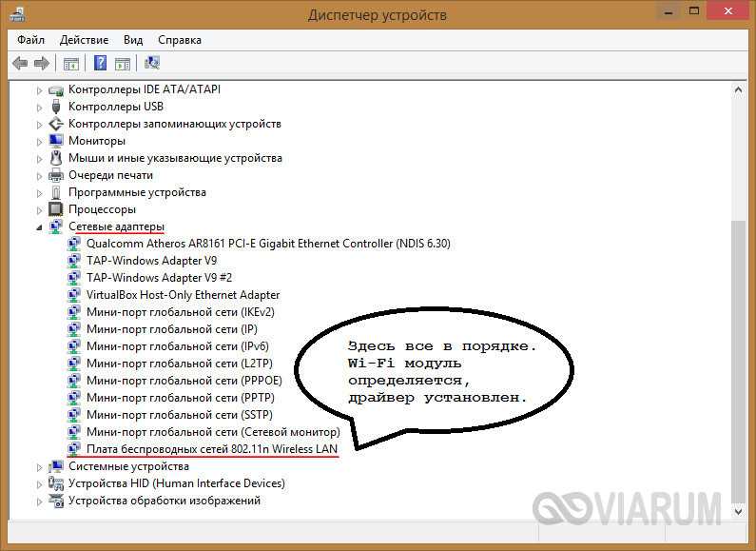The image size is (756, 551).
Task: Click the Back arrow toolbar icon
Action: pyautogui.click(x=20, y=63)
